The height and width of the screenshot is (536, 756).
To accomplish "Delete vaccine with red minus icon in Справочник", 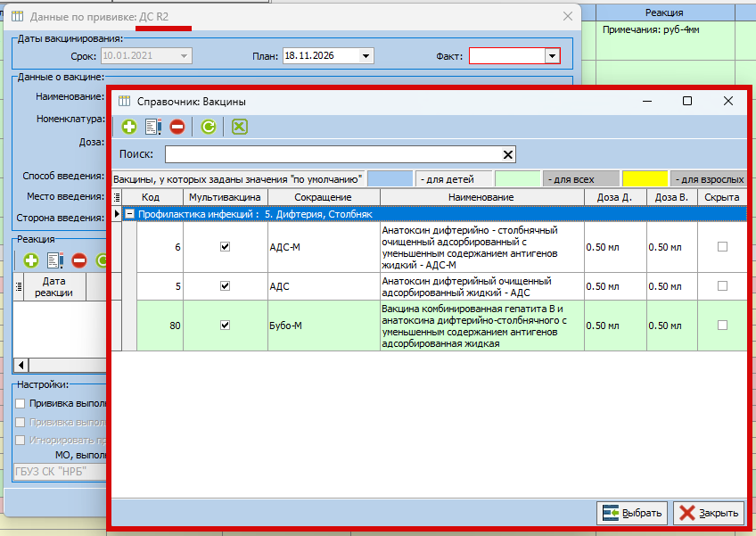I will [177, 127].
